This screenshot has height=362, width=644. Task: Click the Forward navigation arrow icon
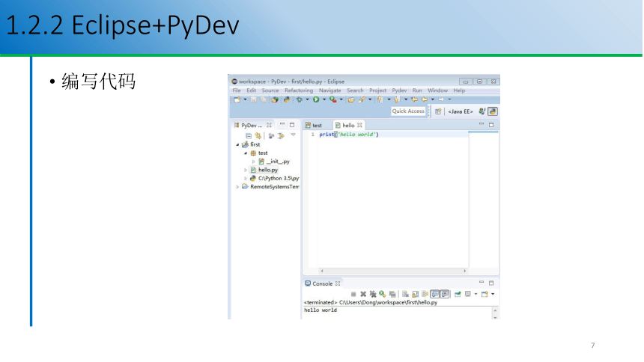point(441,99)
